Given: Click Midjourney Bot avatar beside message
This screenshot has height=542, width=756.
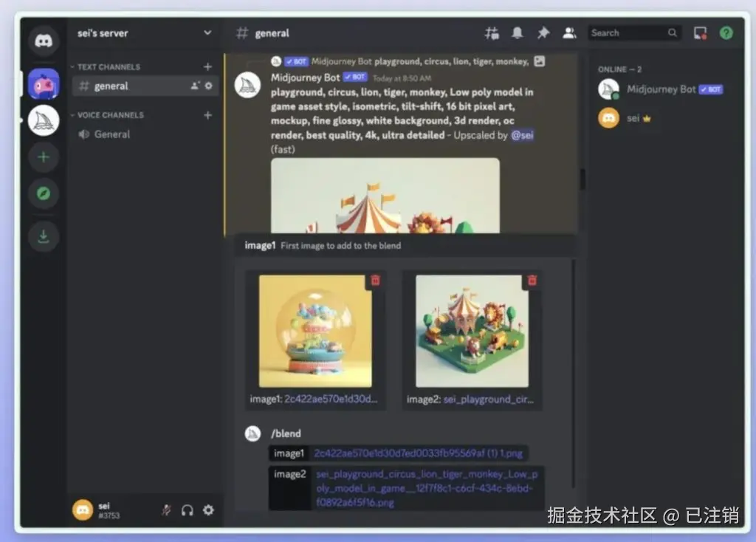Looking at the screenshot, I should coord(248,85).
